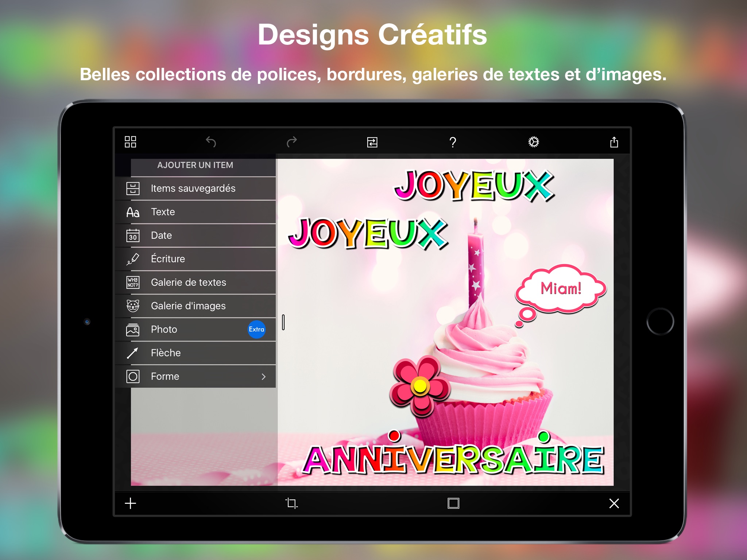Tap the border frame icon
The image size is (747, 560).
pos(453,503)
